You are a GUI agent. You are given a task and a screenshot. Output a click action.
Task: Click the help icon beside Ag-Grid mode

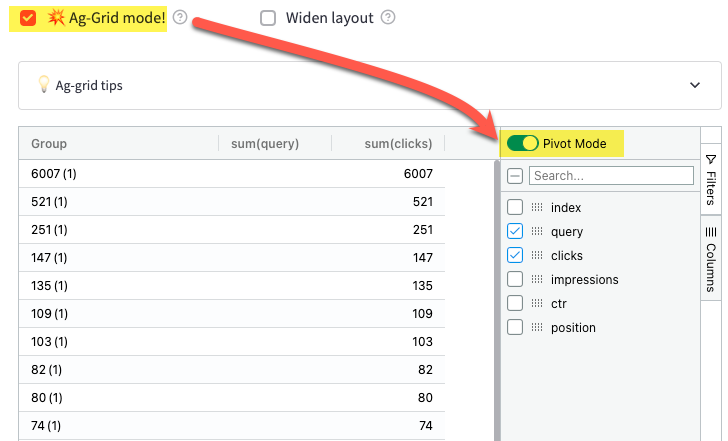pyautogui.click(x=180, y=17)
